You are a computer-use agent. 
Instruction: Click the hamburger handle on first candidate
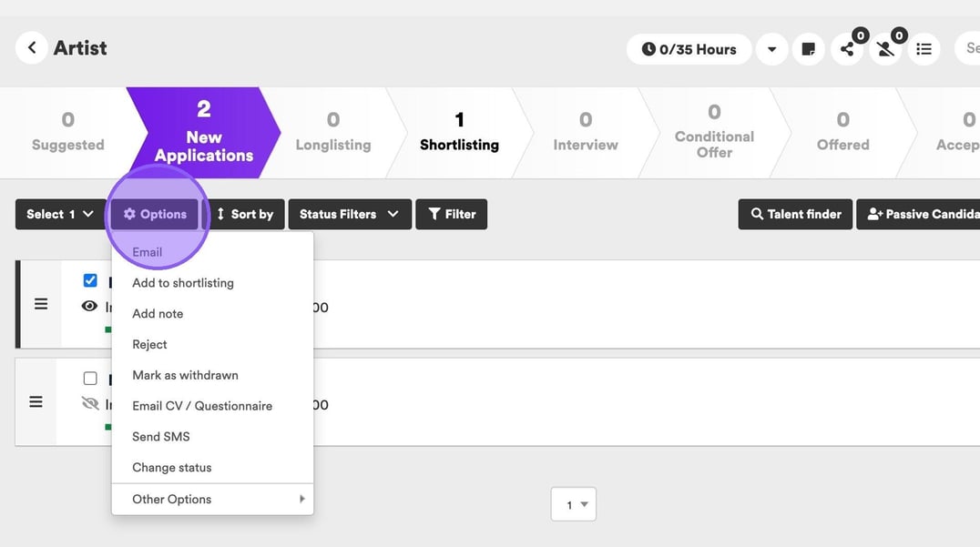(x=41, y=304)
